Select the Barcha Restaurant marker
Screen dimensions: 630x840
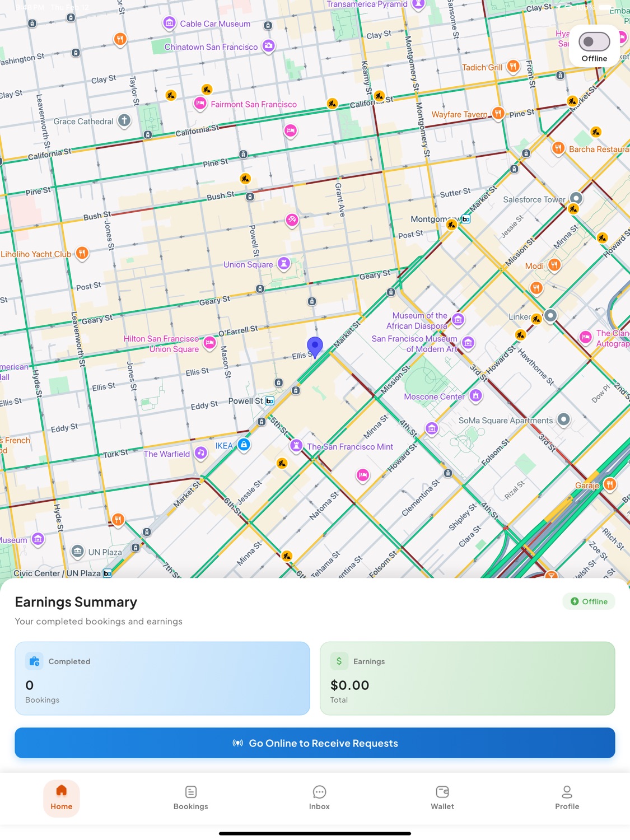(x=558, y=148)
